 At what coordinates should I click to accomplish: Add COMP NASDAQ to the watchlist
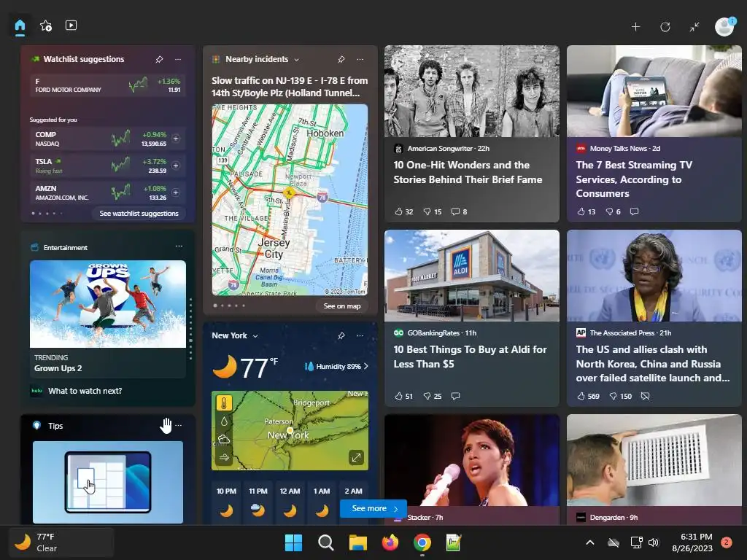(x=176, y=139)
